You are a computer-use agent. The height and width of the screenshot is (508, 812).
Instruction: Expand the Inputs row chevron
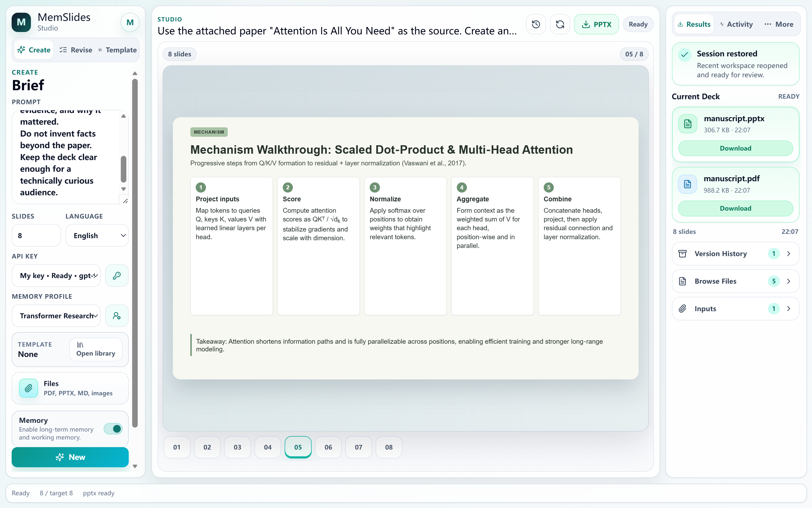788,309
